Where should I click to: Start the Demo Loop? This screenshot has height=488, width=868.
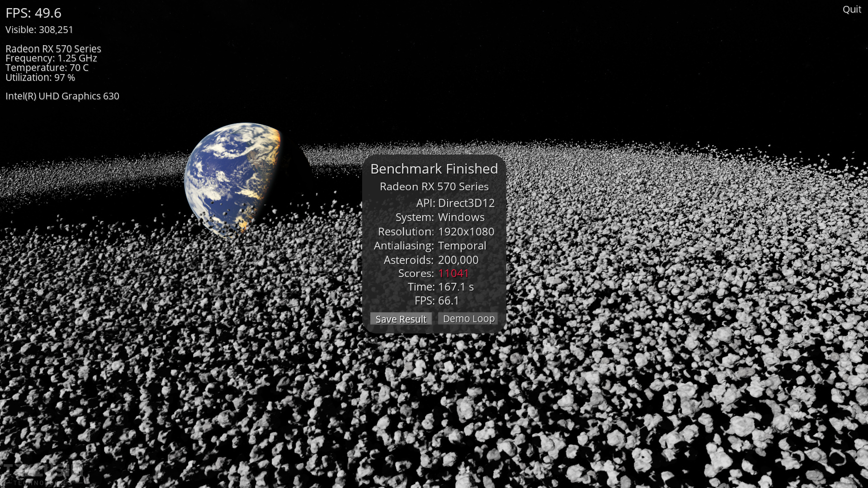468,319
